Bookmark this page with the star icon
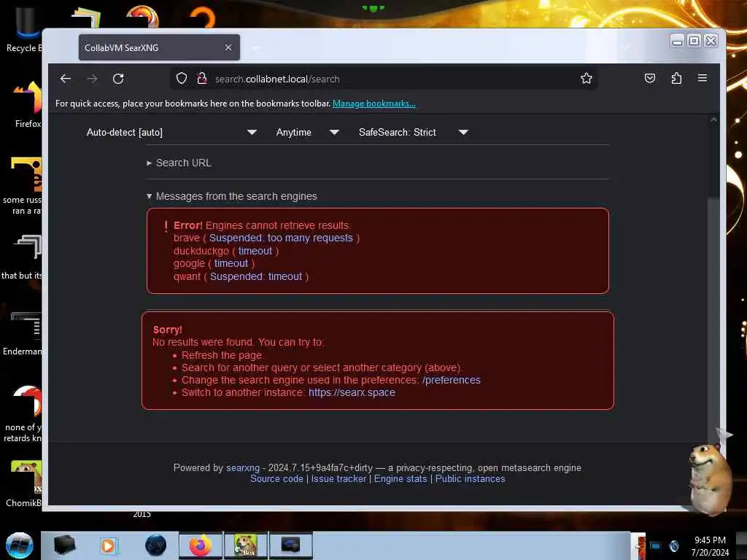The height and width of the screenshot is (560, 747). (587, 78)
